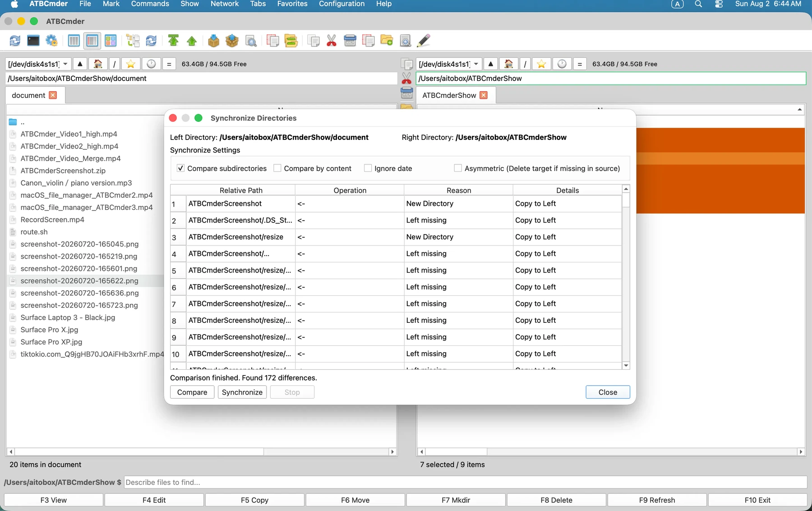This screenshot has height=511, width=812.
Task: Click the Compare button
Action: click(x=192, y=392)
